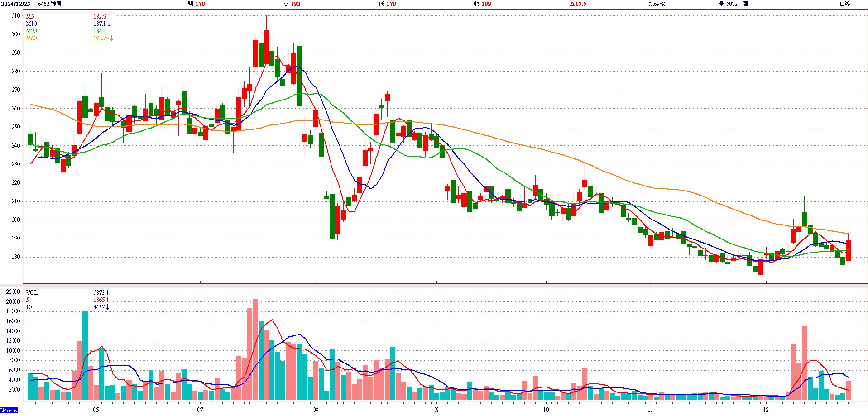This screenshot has width=868, height=416.
Task: Click the 日線 daily chart label
Action: pyautogui.click(x=845, y=4)
